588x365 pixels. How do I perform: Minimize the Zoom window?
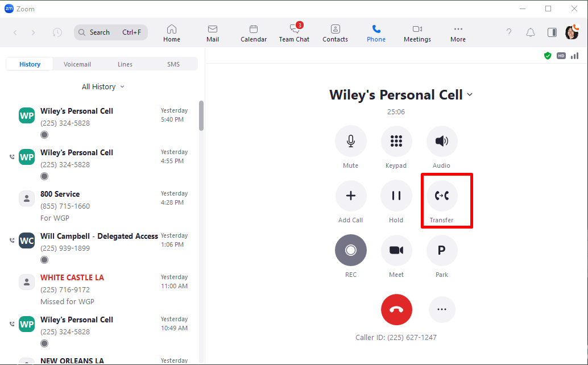523,9
